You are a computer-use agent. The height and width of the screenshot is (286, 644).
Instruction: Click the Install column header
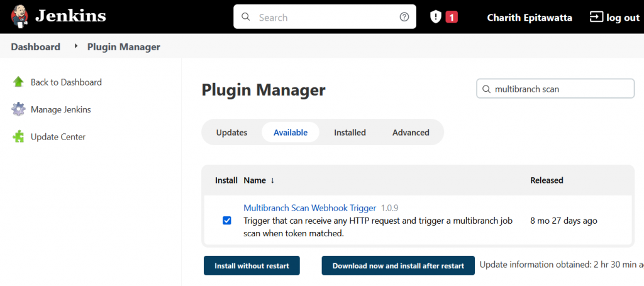[x=226, y=180]
